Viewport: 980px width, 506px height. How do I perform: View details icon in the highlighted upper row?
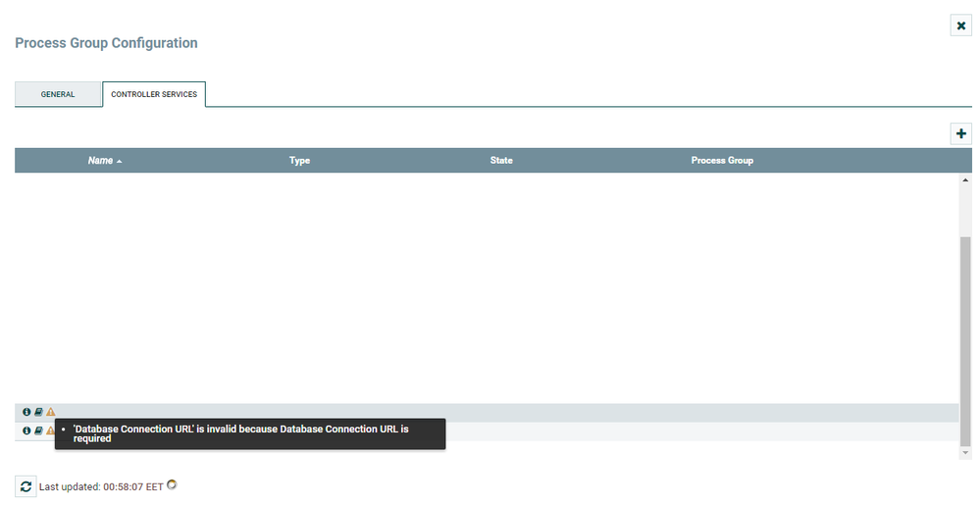click(26, 412)
